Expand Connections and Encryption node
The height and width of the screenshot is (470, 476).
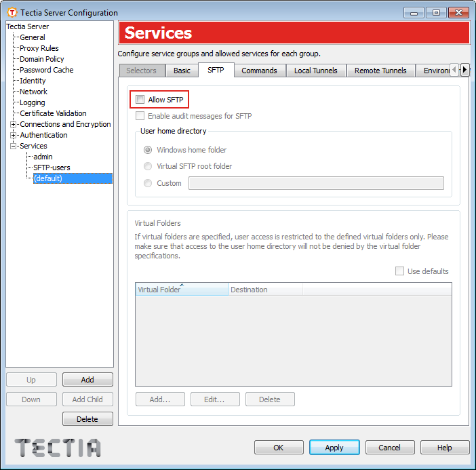tap(13, 124)
